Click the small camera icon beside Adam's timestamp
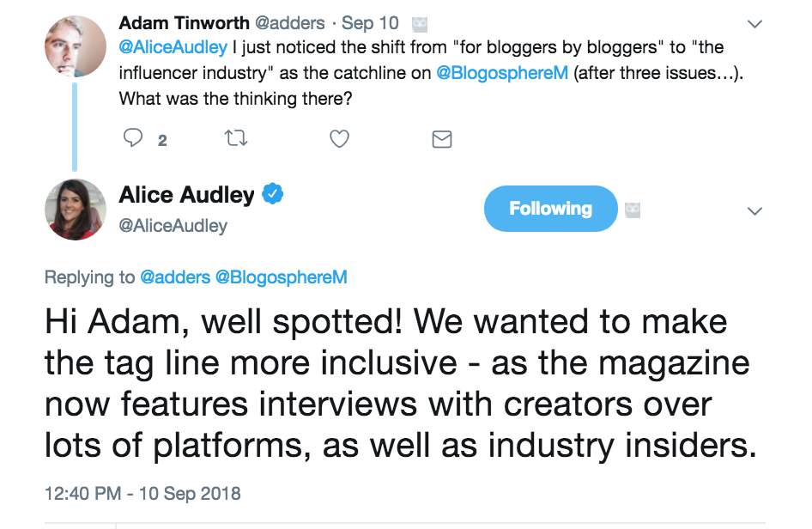The image size is (812, 529). pyautogui.click(x=418, y=24)
